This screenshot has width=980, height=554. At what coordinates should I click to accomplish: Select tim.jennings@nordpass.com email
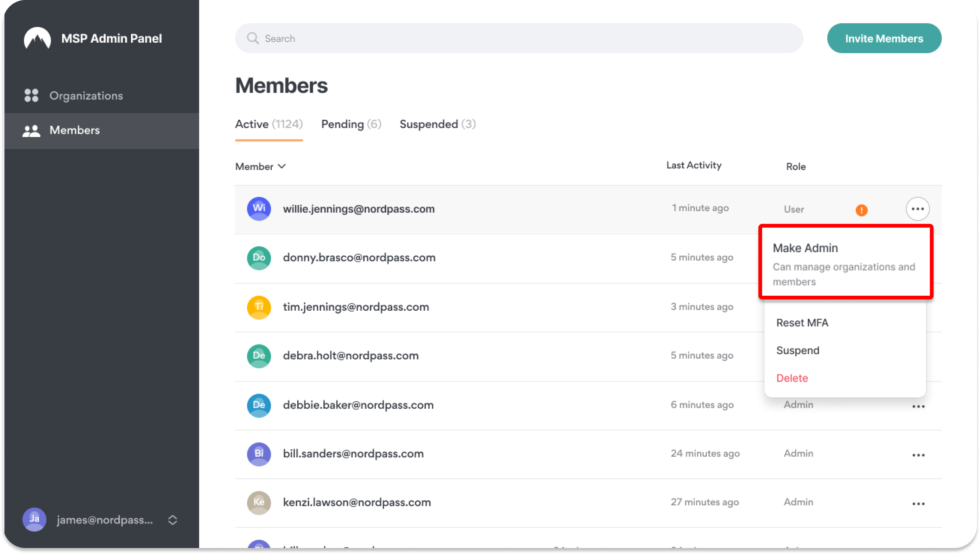[356, 307]
